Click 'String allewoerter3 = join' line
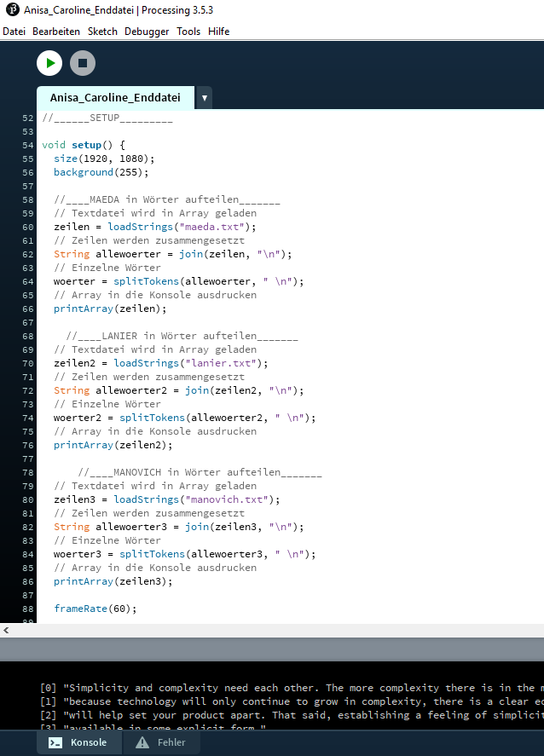This screenshot has width=544, height=756. tap(179, 527)
